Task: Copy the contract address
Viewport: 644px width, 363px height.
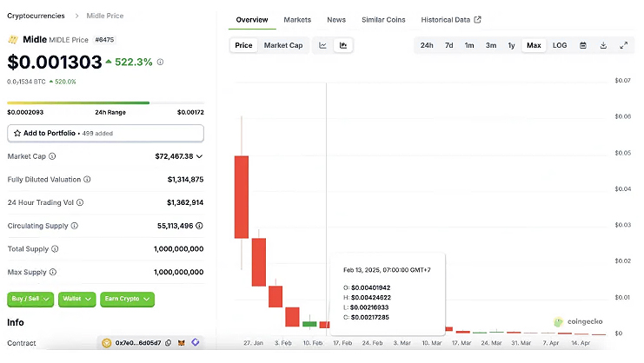Action: (x=167, y=343)
